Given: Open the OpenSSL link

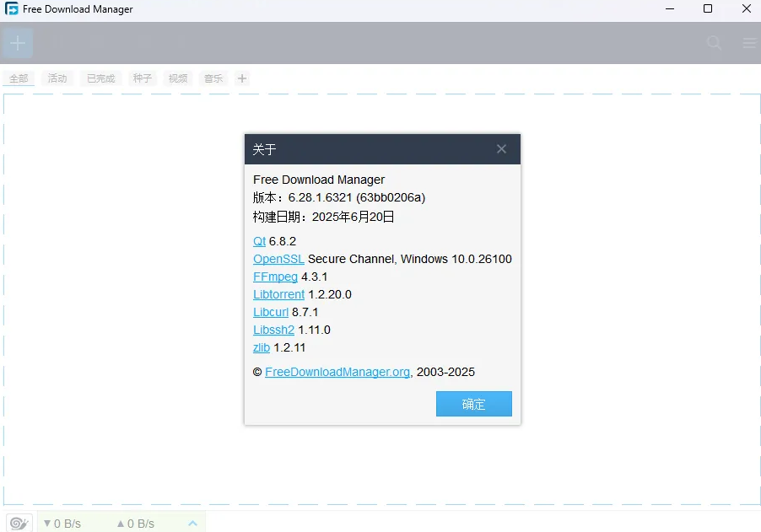Looking at the screenshot, I should (x=278, y=259).
